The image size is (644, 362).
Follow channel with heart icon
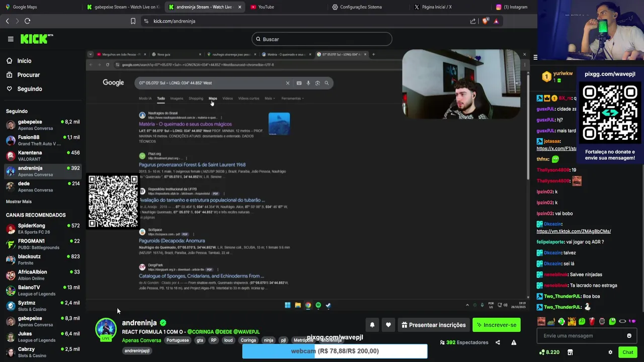[x=388, y=325]
